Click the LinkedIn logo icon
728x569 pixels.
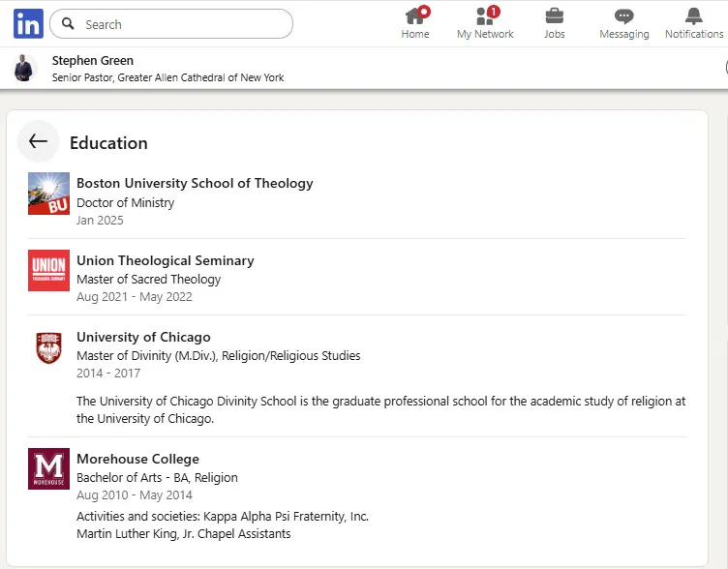28,23
